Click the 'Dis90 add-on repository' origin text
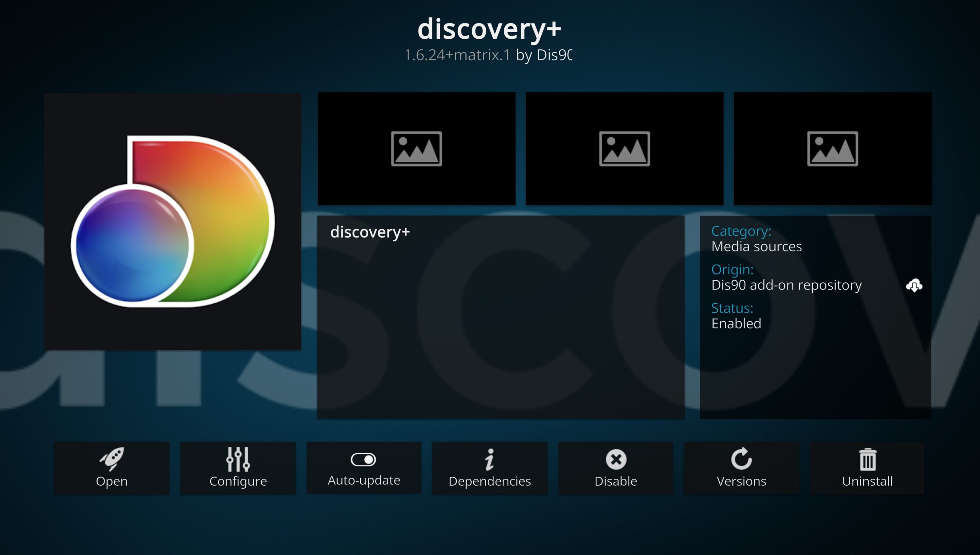 (x=786, y=285)
